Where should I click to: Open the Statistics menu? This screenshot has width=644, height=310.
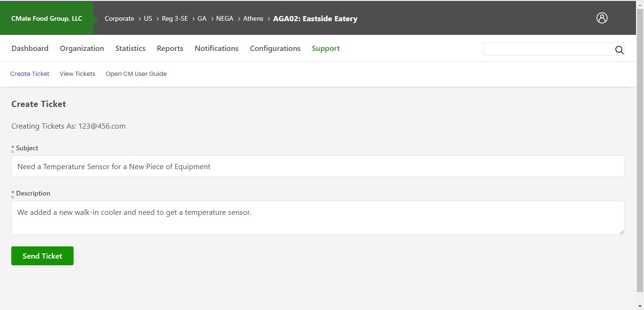[130, 48]
